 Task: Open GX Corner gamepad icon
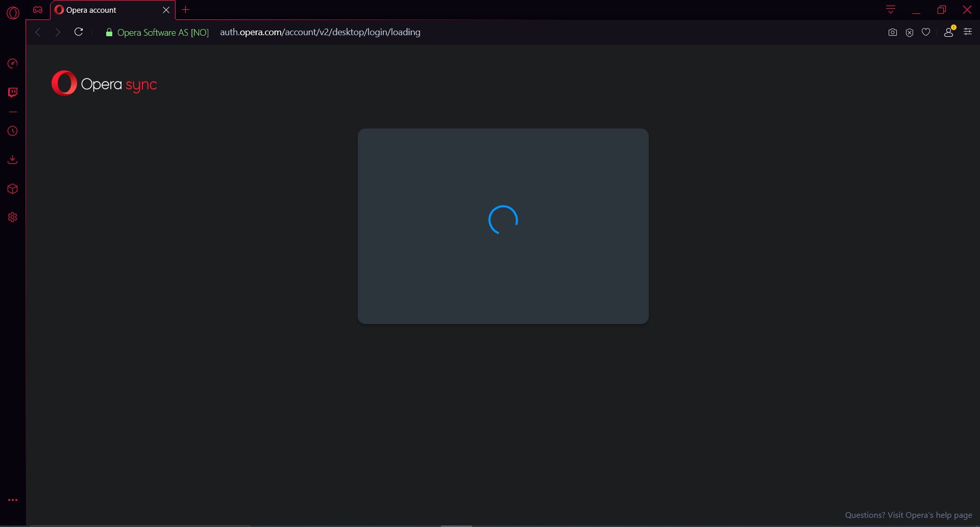tap(38, 10)
